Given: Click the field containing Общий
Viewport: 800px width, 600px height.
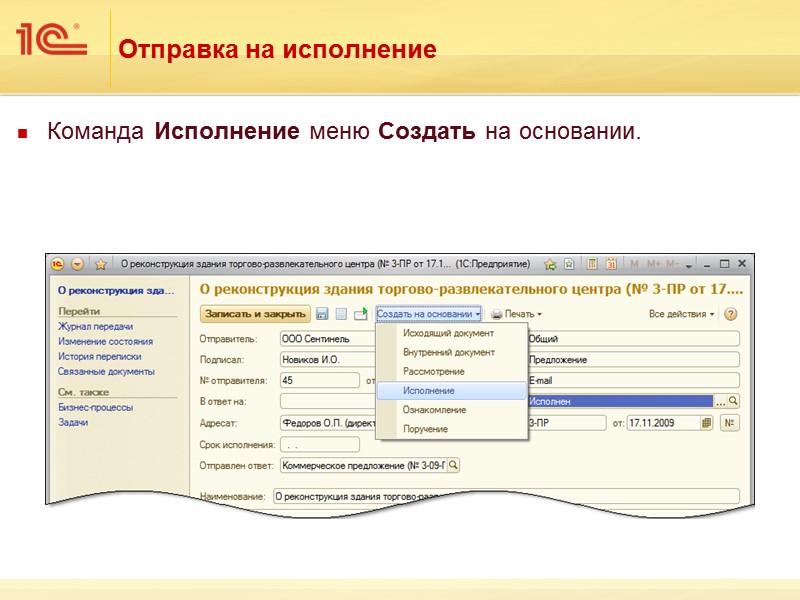Looking at the screenshot, I should 633,339.
